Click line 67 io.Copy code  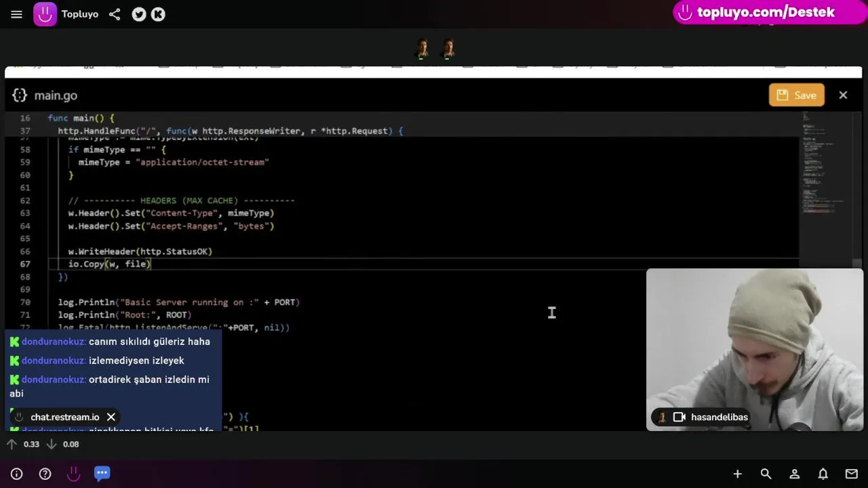109,264
